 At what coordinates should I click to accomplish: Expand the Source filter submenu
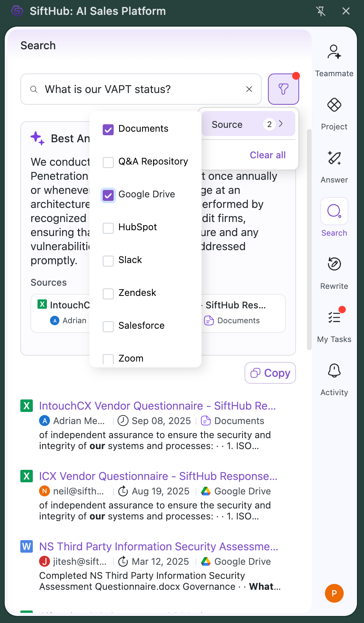pos(248,124)
